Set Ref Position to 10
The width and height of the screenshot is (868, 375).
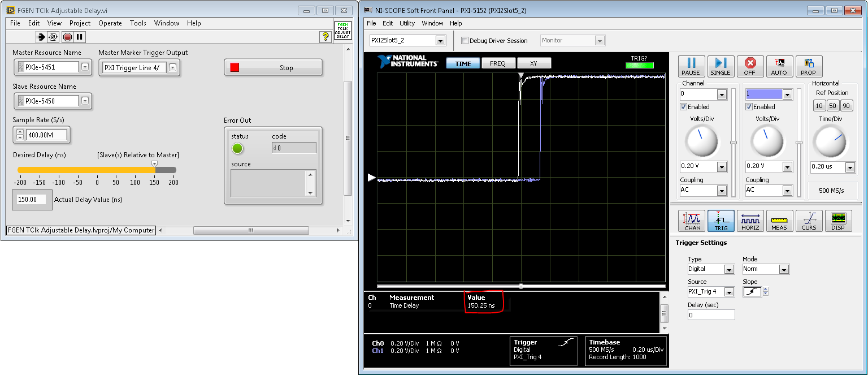pos(818,106)
